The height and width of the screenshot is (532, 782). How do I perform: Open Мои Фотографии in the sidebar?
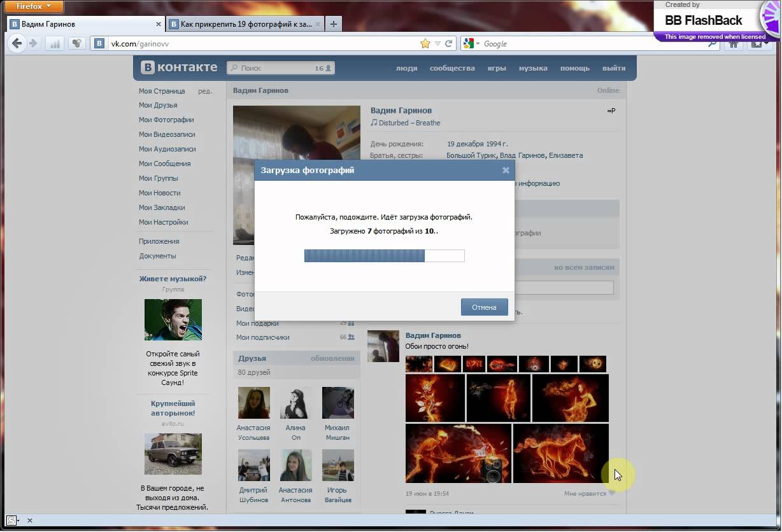pyautogui.click(x=166, y=120)
